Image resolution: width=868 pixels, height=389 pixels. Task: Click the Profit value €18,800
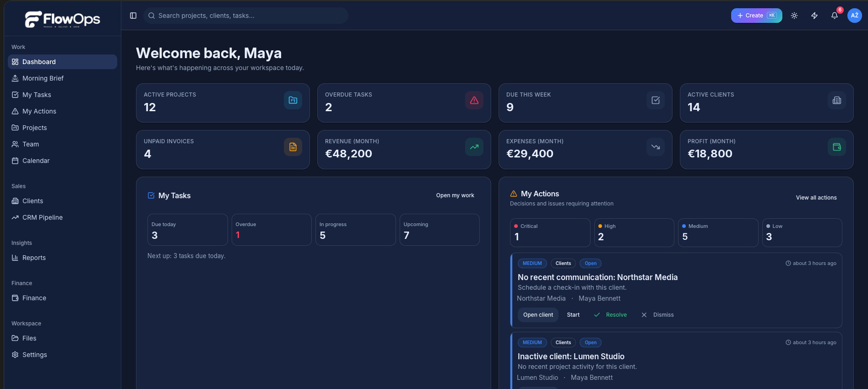click(x=710, y=154)
